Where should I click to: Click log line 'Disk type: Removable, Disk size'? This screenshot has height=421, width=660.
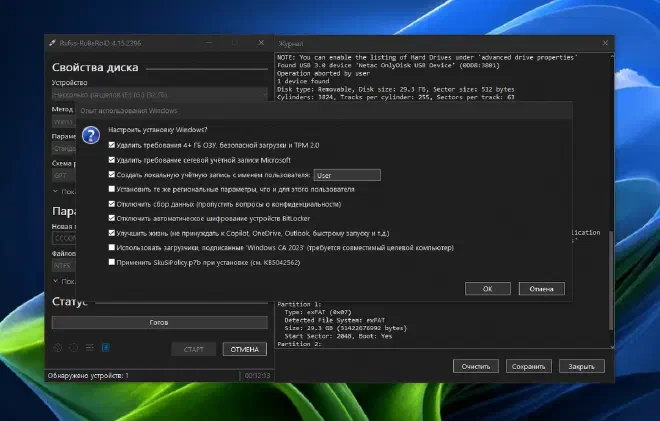coord(396,89)
